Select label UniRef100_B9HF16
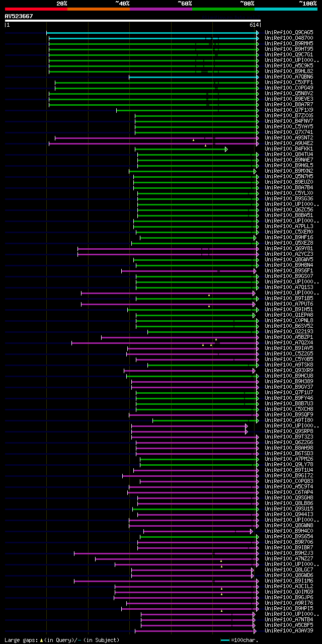 click(x=288, y=237)
